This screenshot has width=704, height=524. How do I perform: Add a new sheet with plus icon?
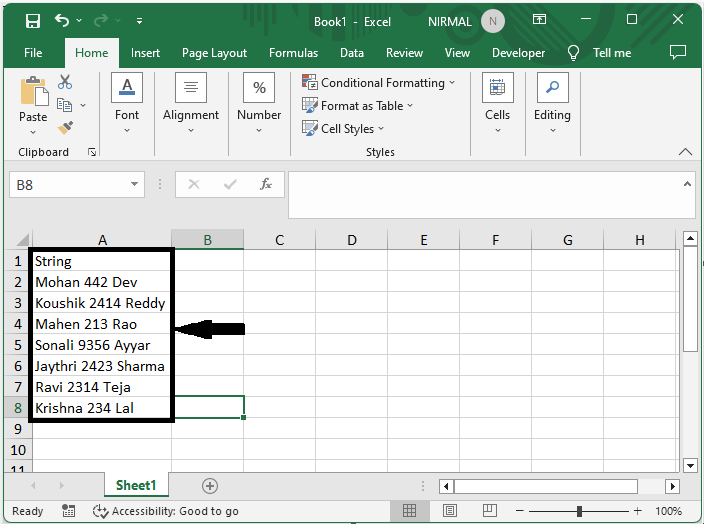point(210,485)
